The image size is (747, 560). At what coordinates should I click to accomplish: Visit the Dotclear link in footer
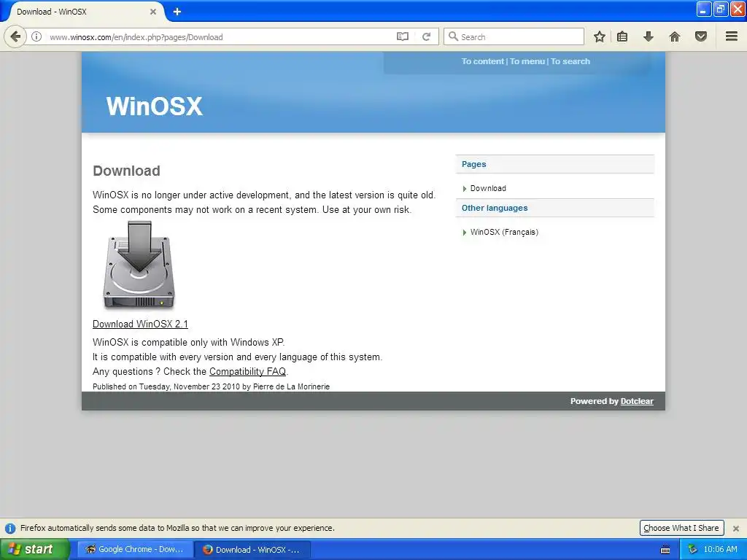point(636,401)
